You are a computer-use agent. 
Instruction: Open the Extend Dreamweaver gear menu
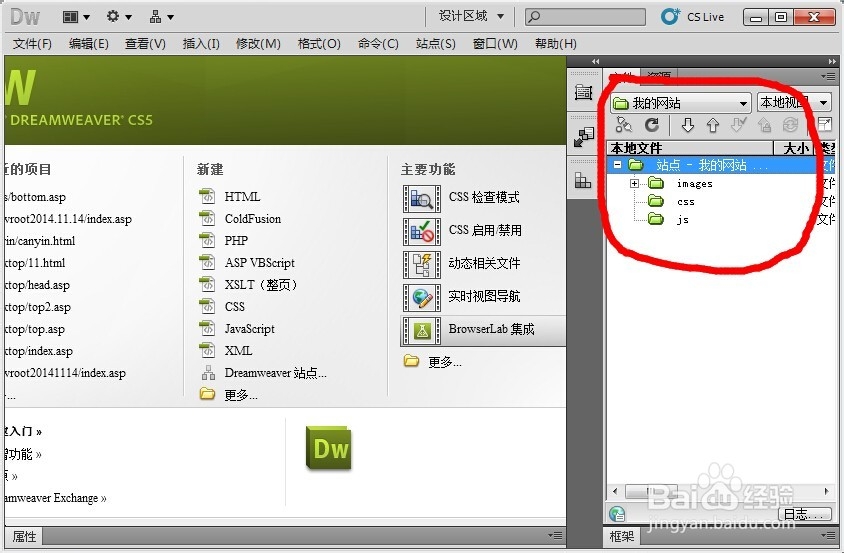[x=118, y=17]
